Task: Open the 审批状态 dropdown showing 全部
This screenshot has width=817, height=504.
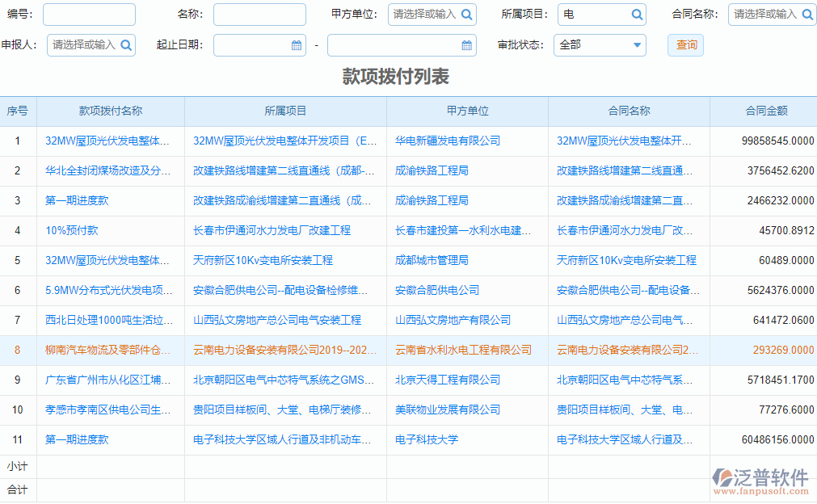Action: pos(600,45)
